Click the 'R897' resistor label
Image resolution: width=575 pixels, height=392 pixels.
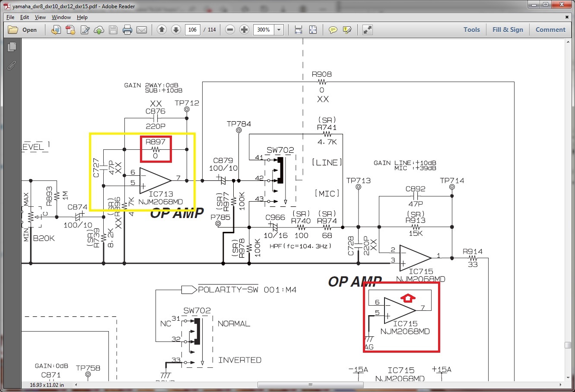pyautogui.click(x=156, y=142)
